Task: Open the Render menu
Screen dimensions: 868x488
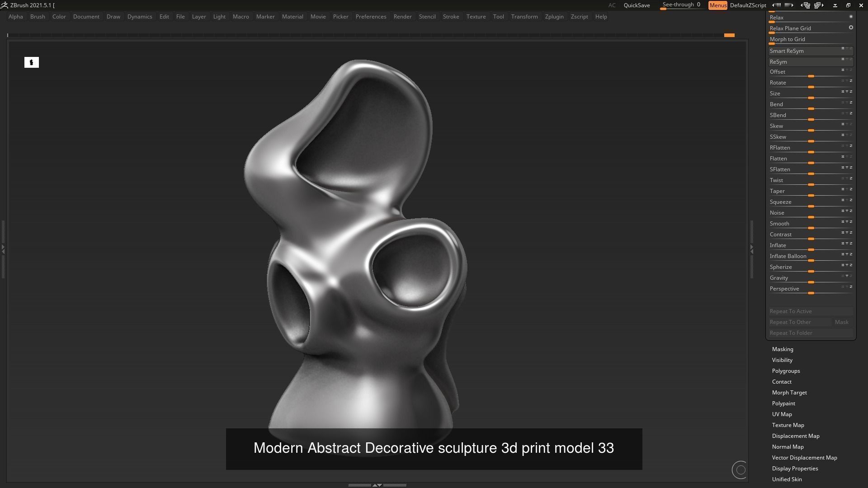Action: coord(402,17)
